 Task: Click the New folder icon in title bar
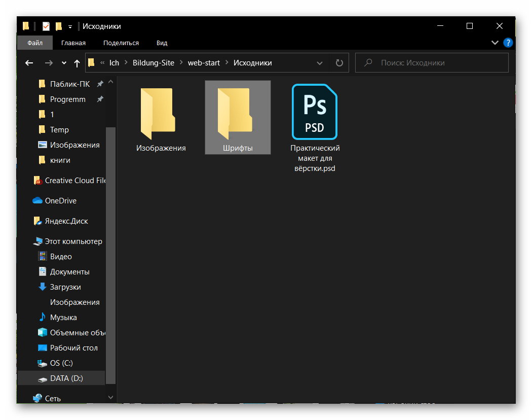[x=59, y=26]
